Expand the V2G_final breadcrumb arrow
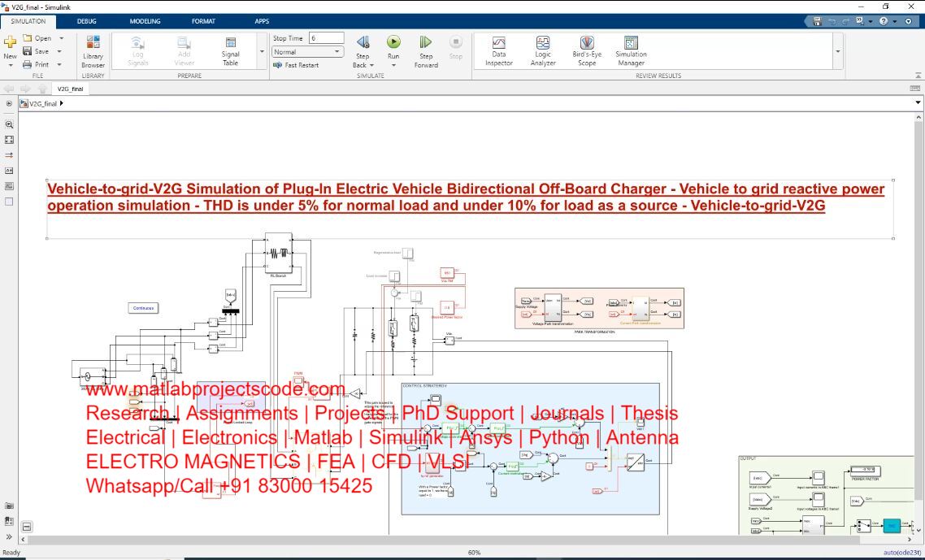The height and width of the screenshot is (560, 925). [x=62, y=103]
